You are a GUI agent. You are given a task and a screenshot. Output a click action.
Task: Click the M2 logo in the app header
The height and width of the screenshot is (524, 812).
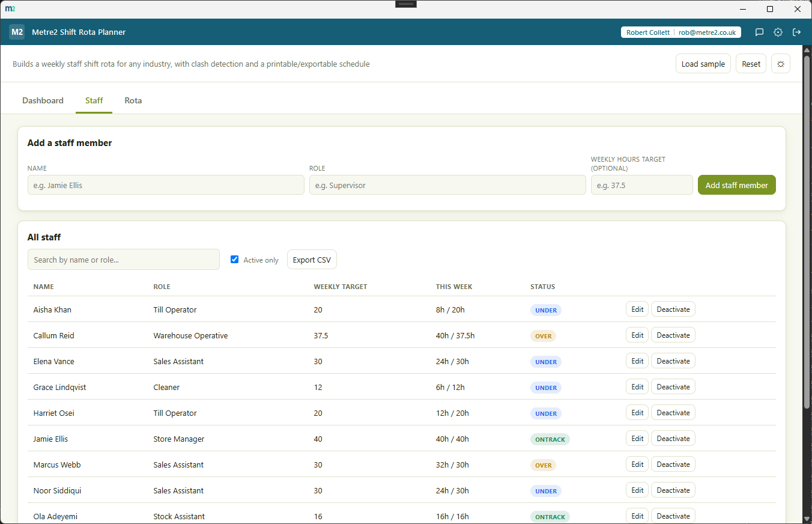tap(17, 32)
